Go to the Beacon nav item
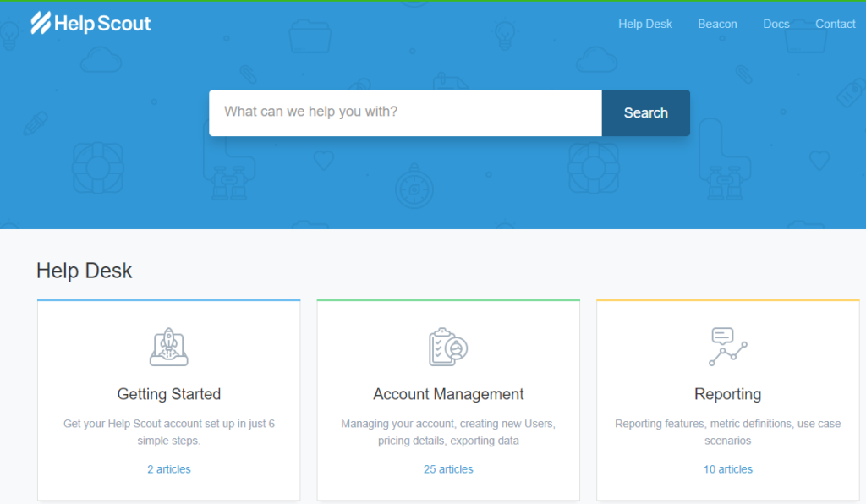Image resolution: width=866 pixels, height=504 pixels. point(717,24)
